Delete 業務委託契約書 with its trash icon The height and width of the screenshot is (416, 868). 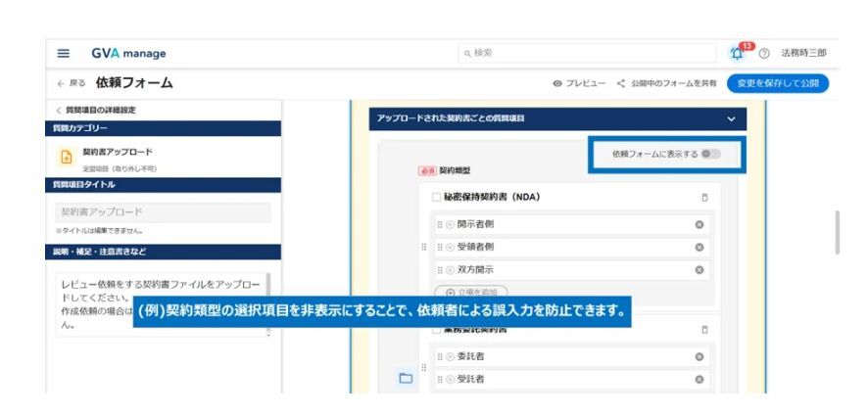(704, 330)
